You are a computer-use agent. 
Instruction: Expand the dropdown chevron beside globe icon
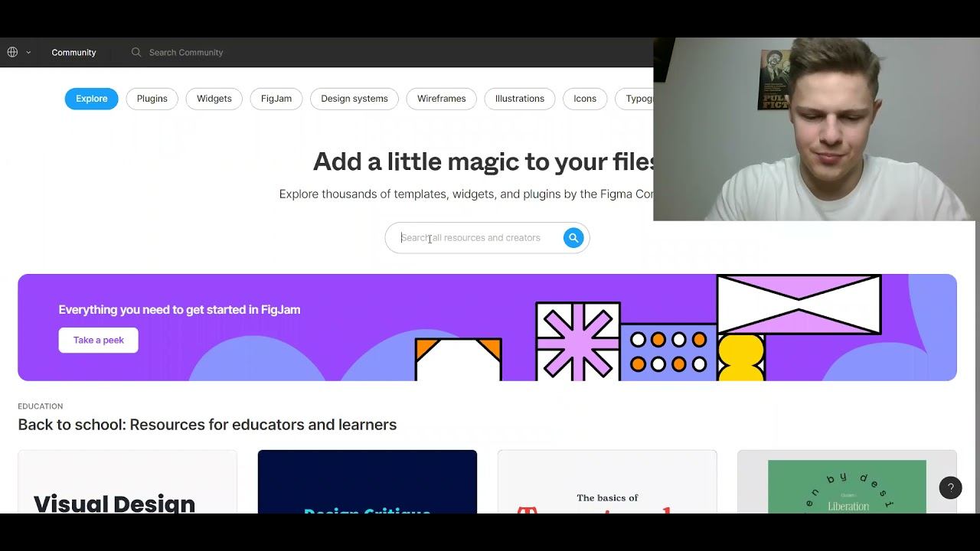point(28,53)
